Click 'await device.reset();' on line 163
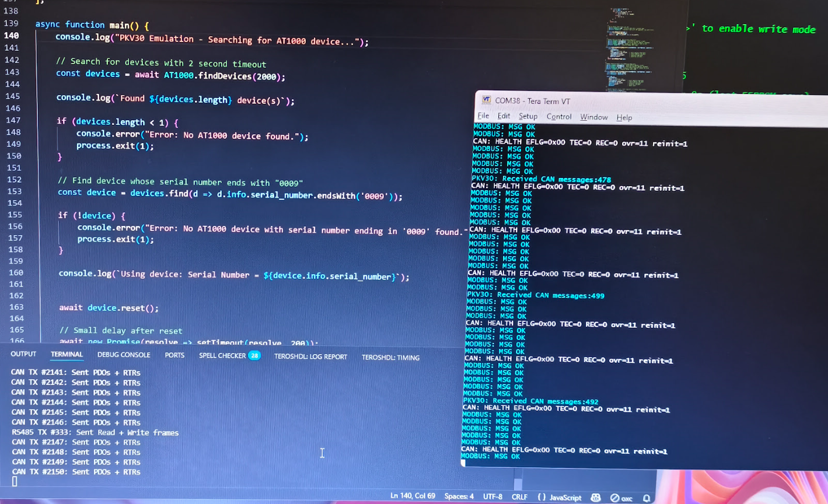Image resolution: width=828 pixels, height=504 pixels. tap(109, 307)
